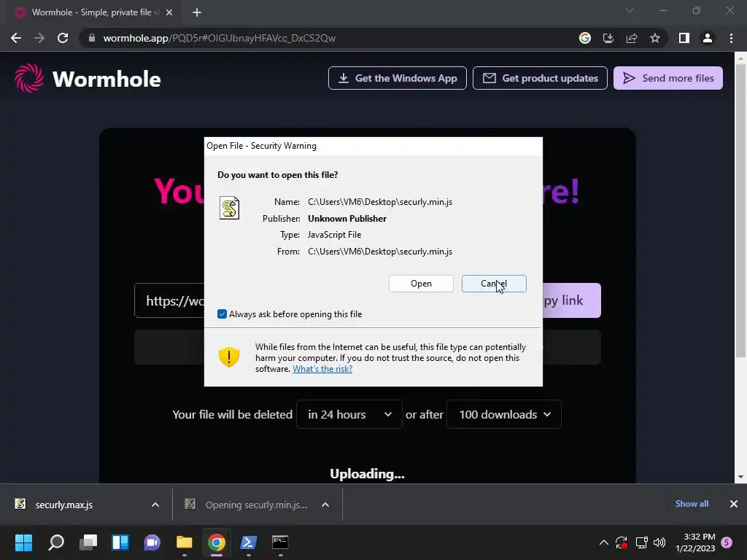
Task: Click Send more files button
Action: (x=668, y=78)
